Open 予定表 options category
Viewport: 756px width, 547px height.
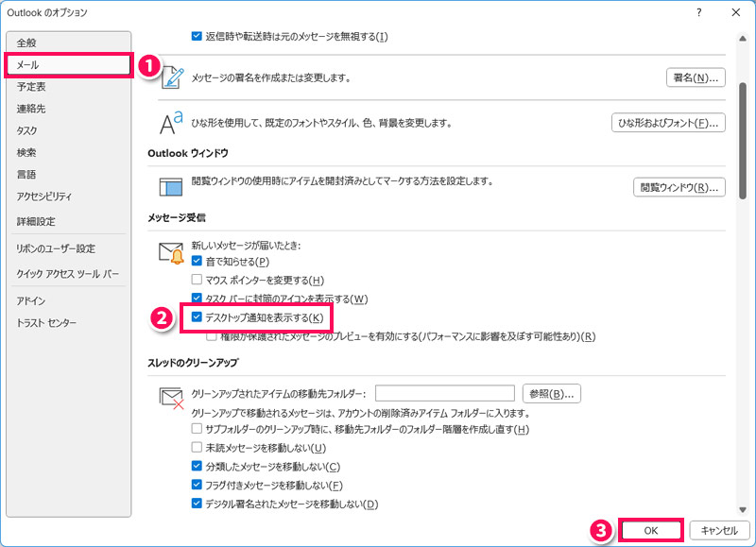tap(68, 87)
